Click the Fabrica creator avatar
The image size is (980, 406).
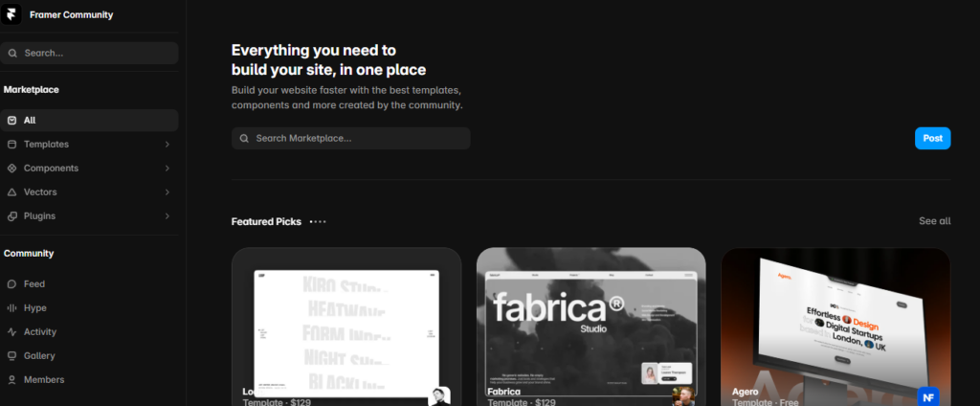[683, 396]
